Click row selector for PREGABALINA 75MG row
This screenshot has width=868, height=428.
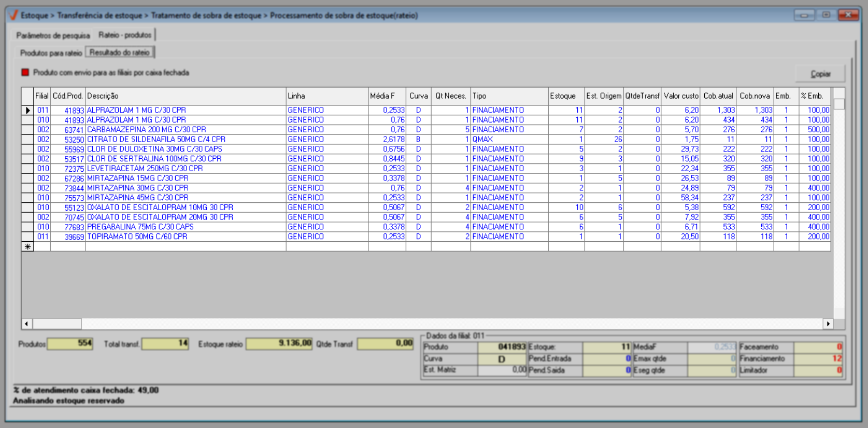click(27, 227)
